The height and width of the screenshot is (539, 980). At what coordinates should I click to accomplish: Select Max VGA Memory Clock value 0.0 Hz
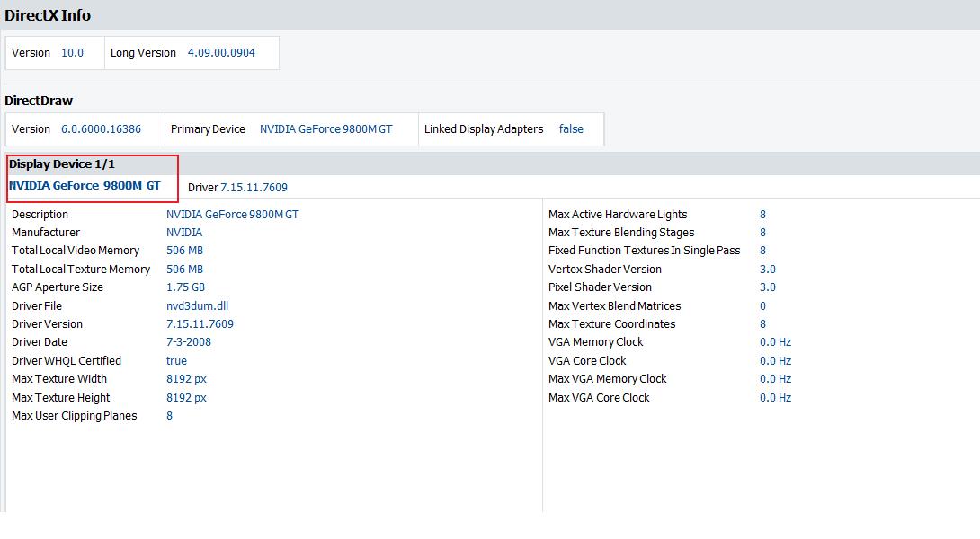(x=775, y=379)
